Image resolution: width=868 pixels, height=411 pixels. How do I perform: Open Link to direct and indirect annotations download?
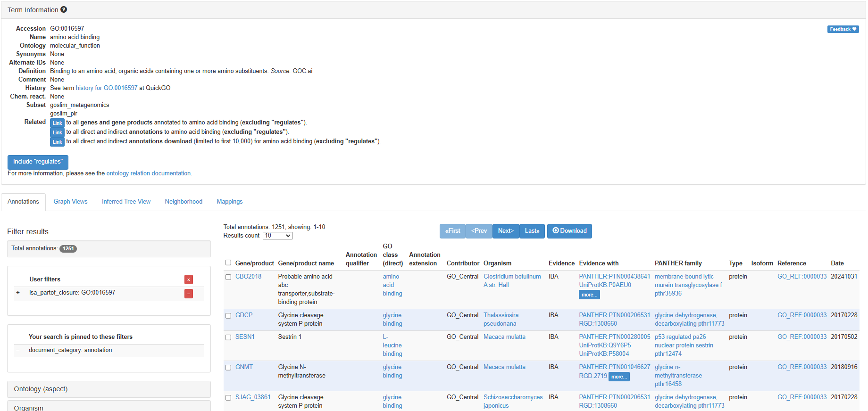tap(57, 142)
